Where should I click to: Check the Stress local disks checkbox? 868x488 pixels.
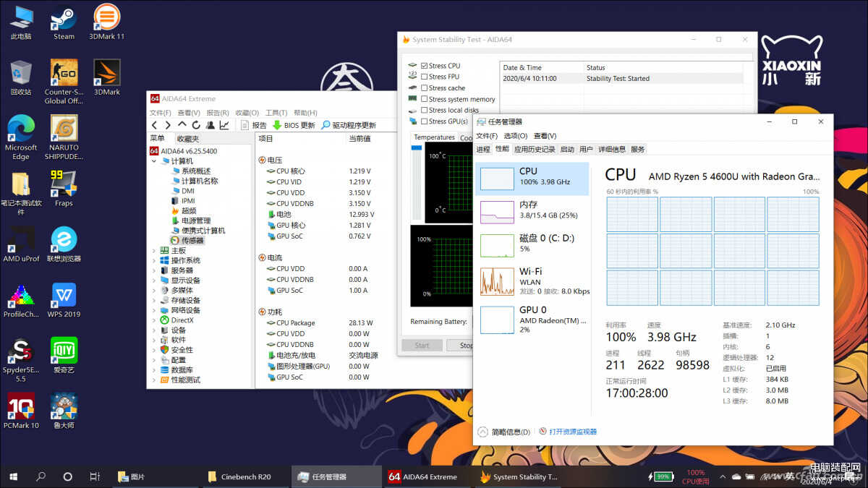pos(424,111)
